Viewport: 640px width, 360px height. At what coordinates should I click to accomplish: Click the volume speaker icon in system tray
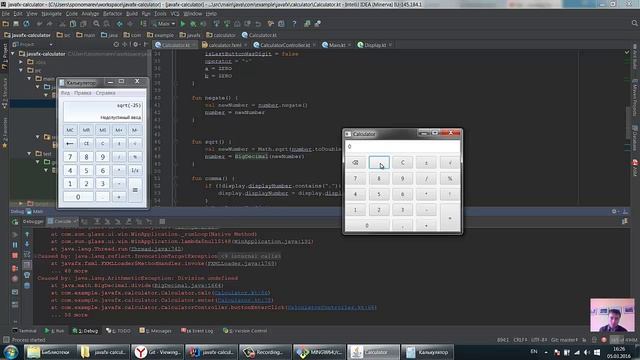click(x=587, y=352)
